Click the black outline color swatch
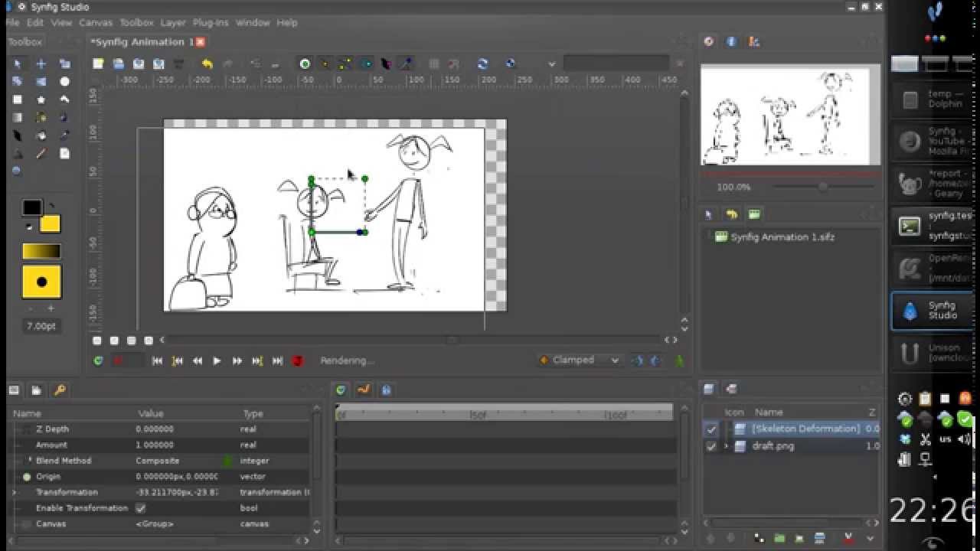Screen dimensions: 980x551 (31, 207)
